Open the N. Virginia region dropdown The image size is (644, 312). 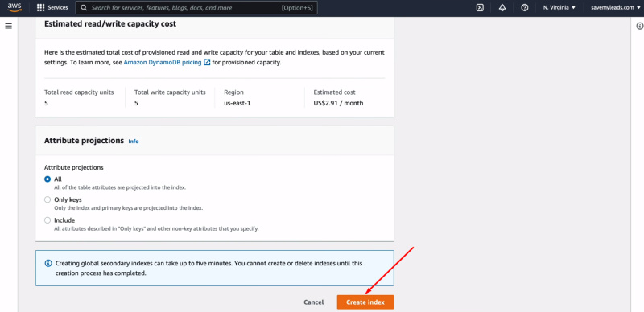pos(559,8)
